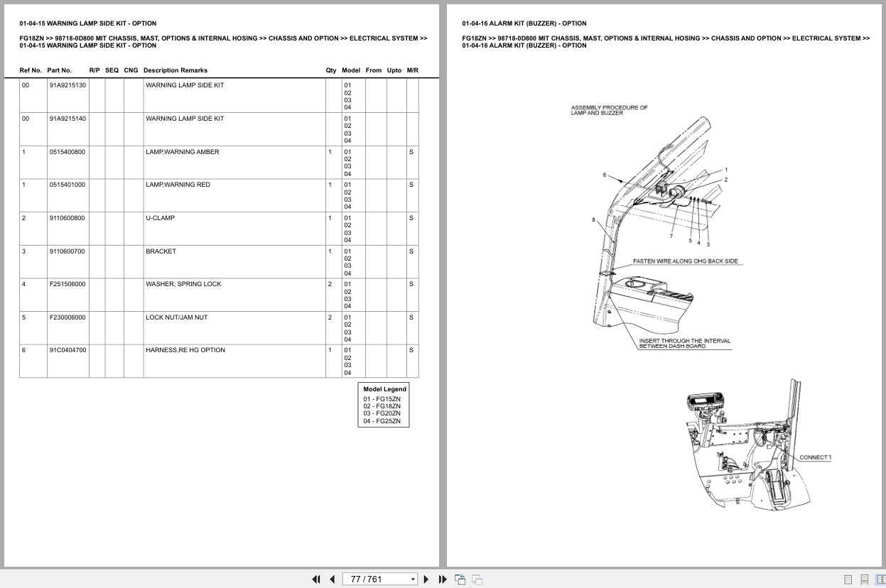886x588 pixels.
Task: Switch to continuous scrolling page view
Action: pos(865,579)
